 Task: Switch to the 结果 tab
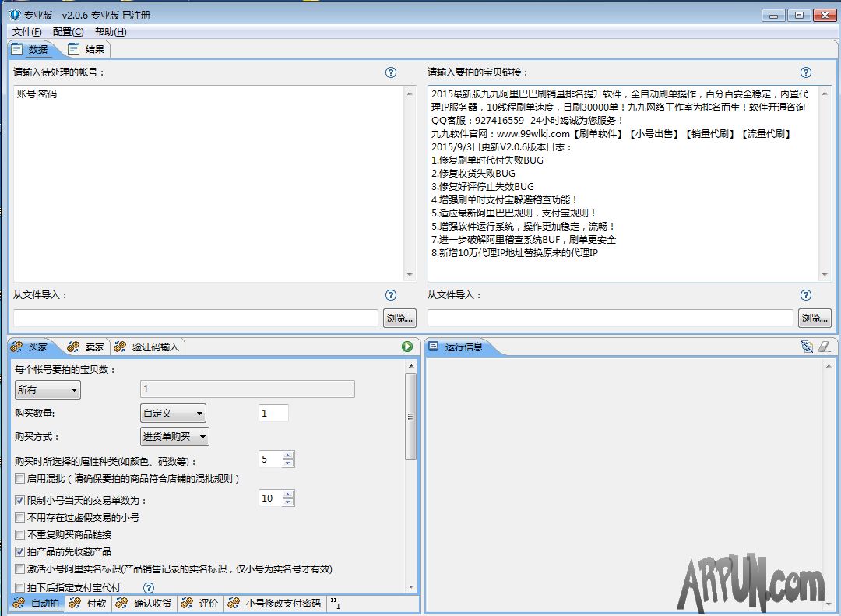(87, 49)
